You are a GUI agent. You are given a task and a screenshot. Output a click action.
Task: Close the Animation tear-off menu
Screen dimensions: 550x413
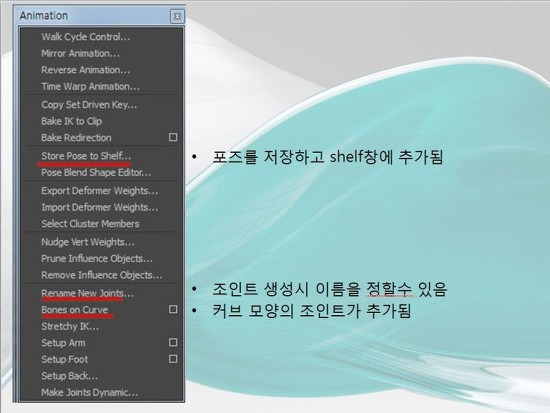point(177,16)
